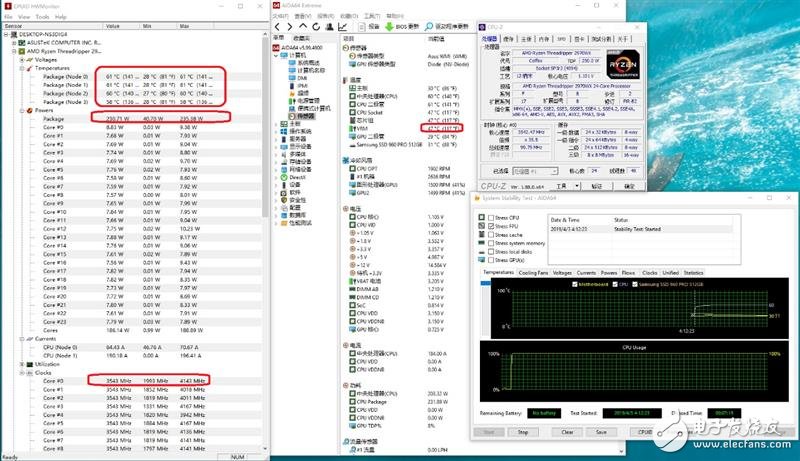
Task: Click the Samsung SSD drive icon in AIDA64
Action: point(352,145)
